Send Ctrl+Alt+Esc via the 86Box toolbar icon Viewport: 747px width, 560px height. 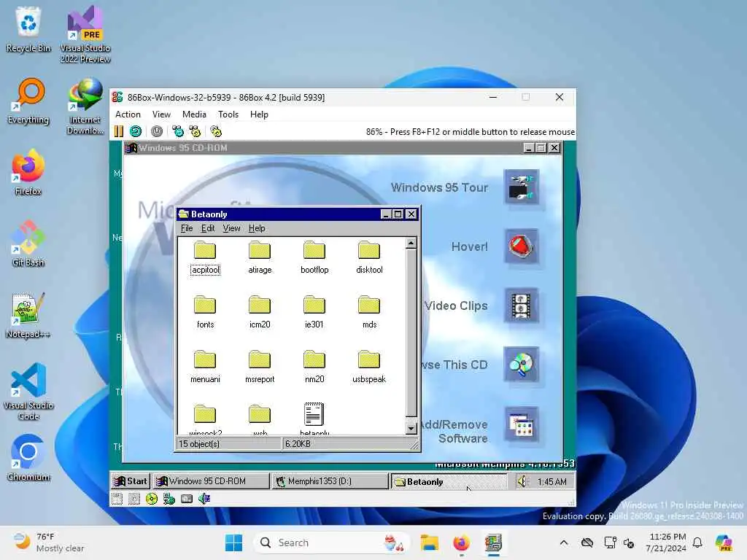pyautogui.click(x=195, y=131)
